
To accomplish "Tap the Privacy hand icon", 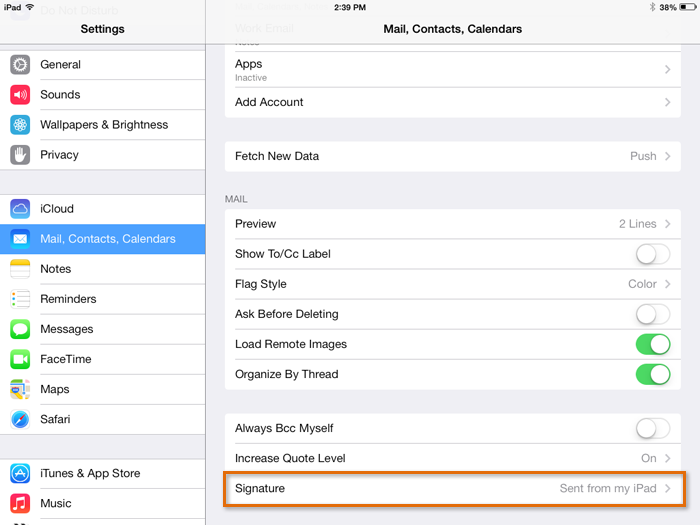I will [x=20, y=155].
